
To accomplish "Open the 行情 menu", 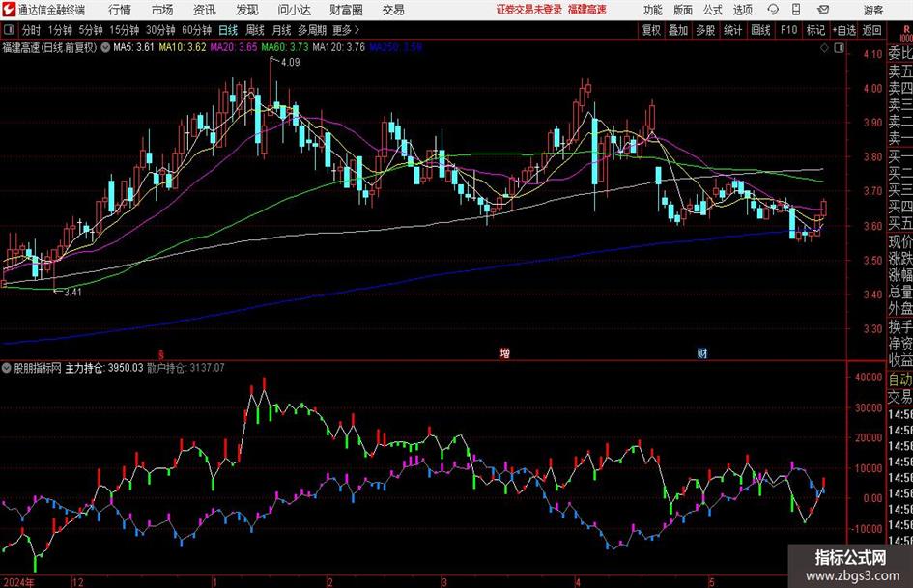I will click(x=120, y=10).
